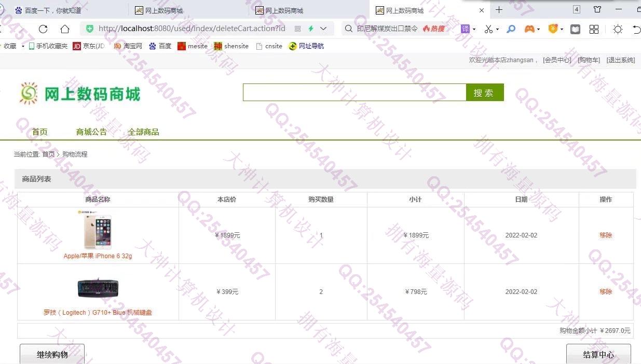Click the green site security shield icon
Screen dimensions: 641x364
point(90,29)
